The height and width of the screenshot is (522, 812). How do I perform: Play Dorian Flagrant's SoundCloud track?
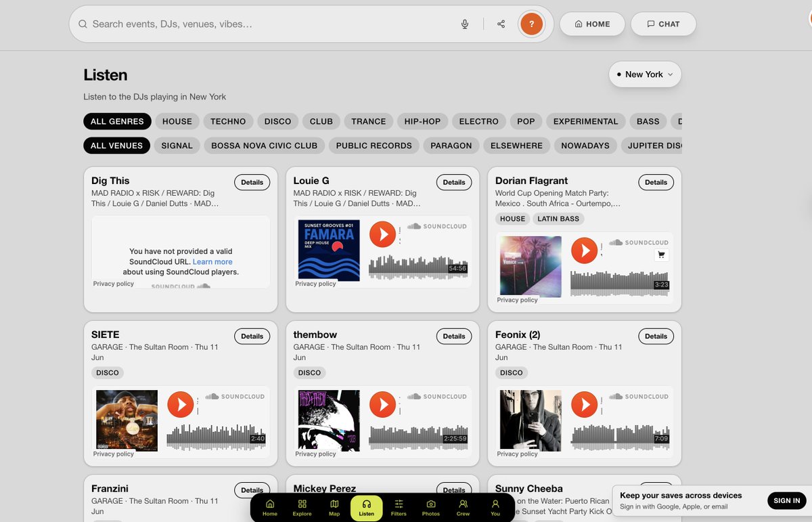tap(584, 251)
